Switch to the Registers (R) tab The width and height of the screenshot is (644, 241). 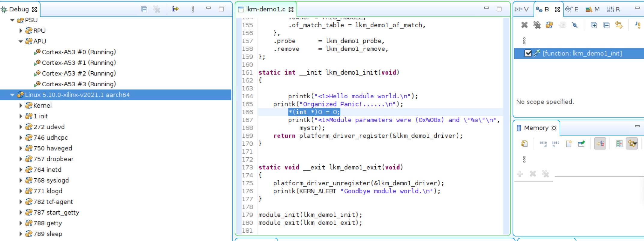point(614,9)
